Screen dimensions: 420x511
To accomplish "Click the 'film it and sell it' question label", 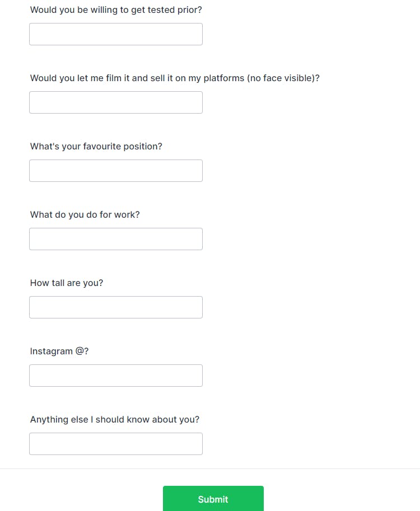I will click(175, 78).
